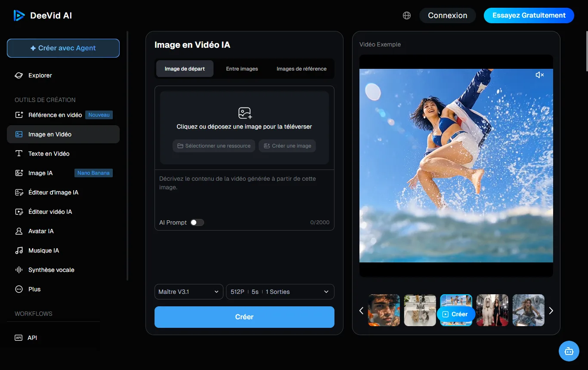
Task: Click the example video preview
Action: tap(456, 166)
